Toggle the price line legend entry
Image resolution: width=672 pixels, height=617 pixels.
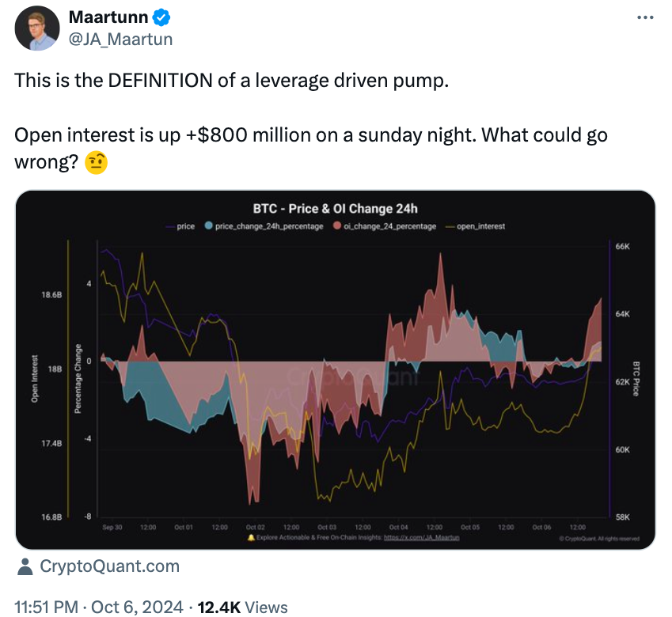point(179,226)
